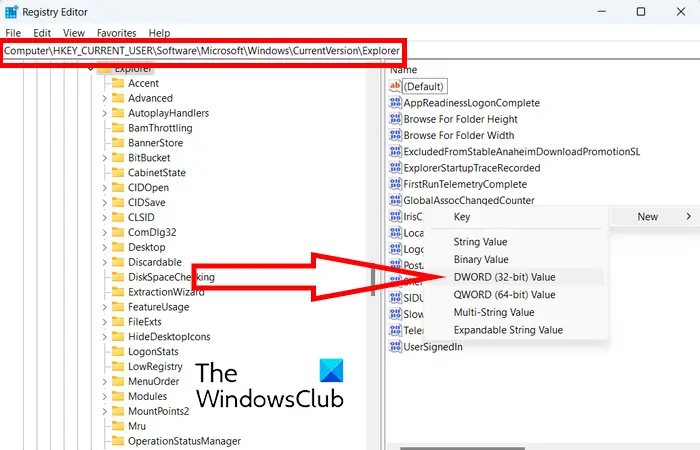Select the HideDesktopIcons key label
The height and width of the screenshot is (450, 700).
[169, 337]
